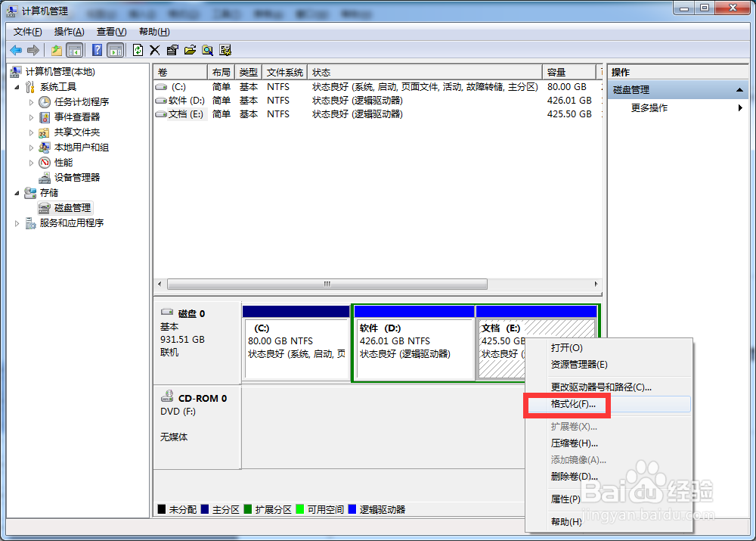Screen dimensions: 756x541
Task: Click the X delete toolbar icon
Action: click(x=155, y=50)
